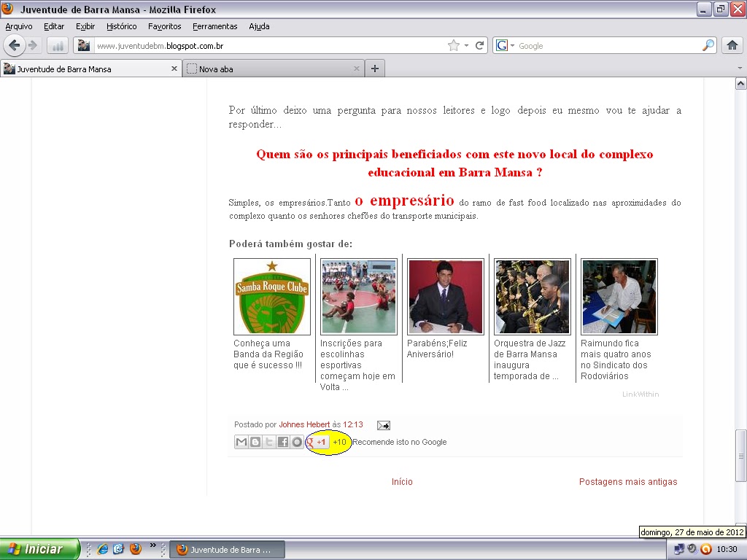Open the sports court thumbnail
The width and height of the screenshot is (747, 560).
[359, 297]
